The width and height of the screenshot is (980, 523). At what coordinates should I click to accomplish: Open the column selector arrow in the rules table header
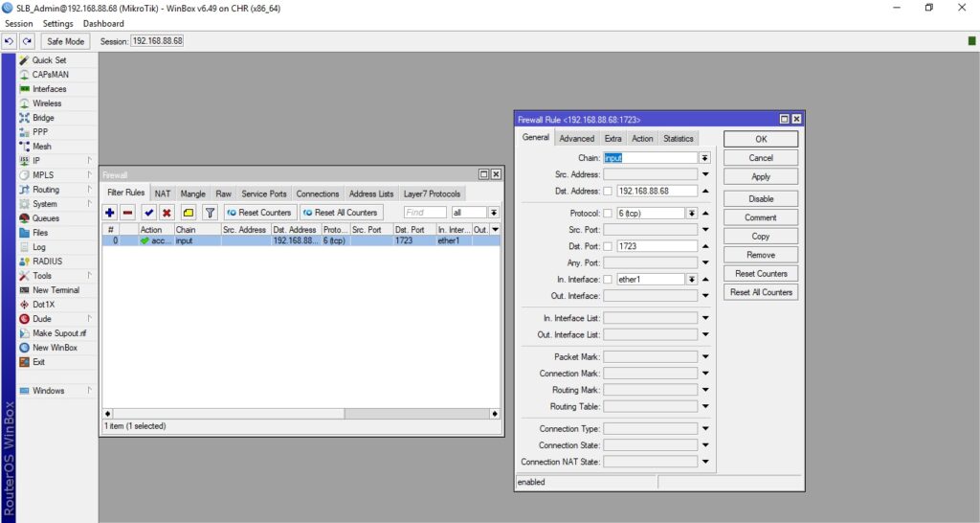[x=495, y=230]
